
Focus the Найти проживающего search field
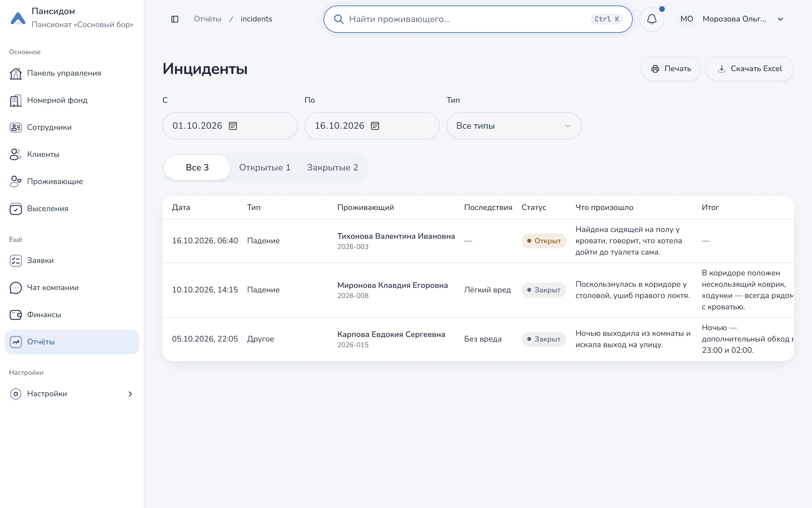[478, 19]
